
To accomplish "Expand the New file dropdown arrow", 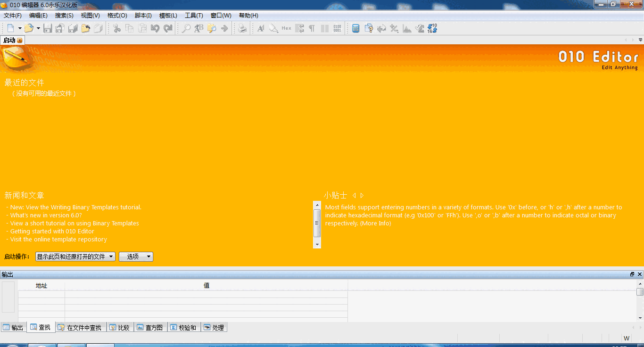I will pyautogui.click(x=20, y=28).
